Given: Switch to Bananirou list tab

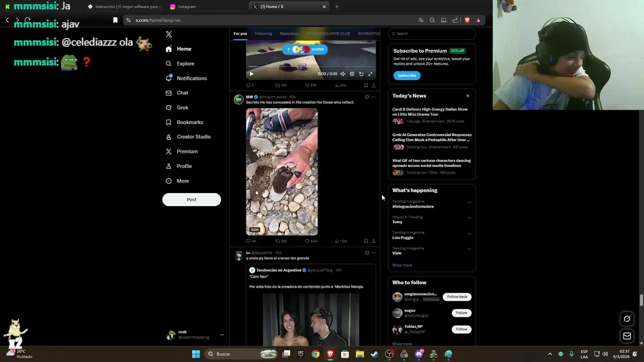Looking at the screenshot, I should [x=289, y=34].
